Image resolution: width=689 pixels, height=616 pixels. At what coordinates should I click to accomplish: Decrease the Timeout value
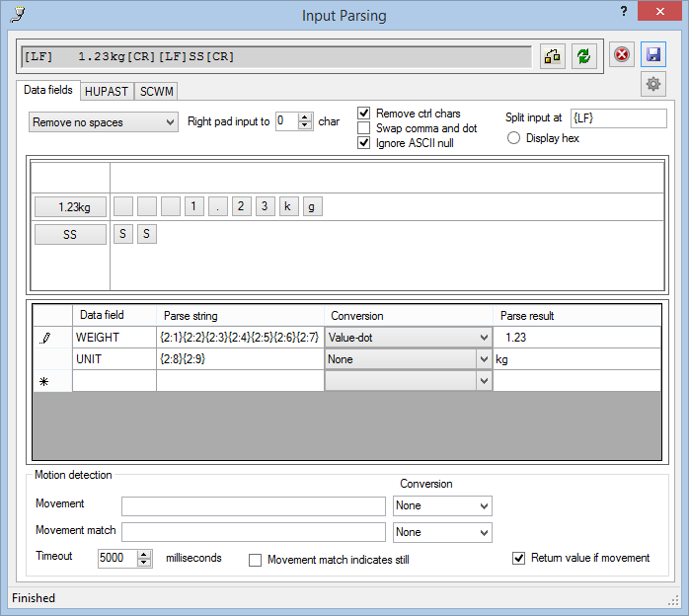coord(144,563)
